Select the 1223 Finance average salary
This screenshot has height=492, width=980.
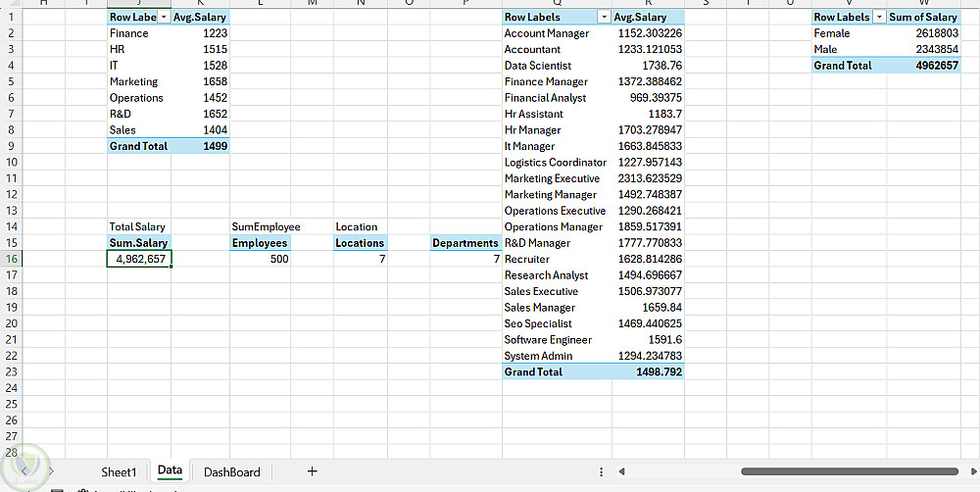(x=200, y=33)
